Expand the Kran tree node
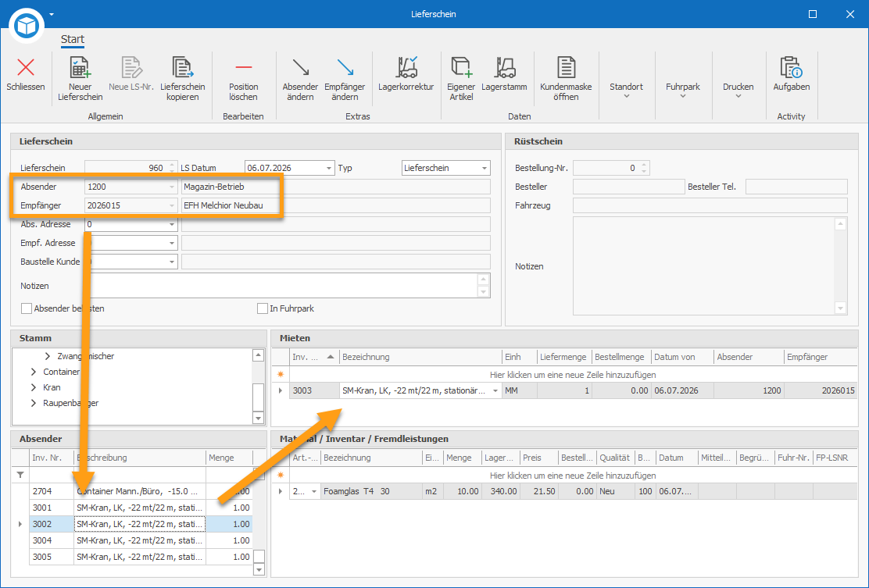 34,387
